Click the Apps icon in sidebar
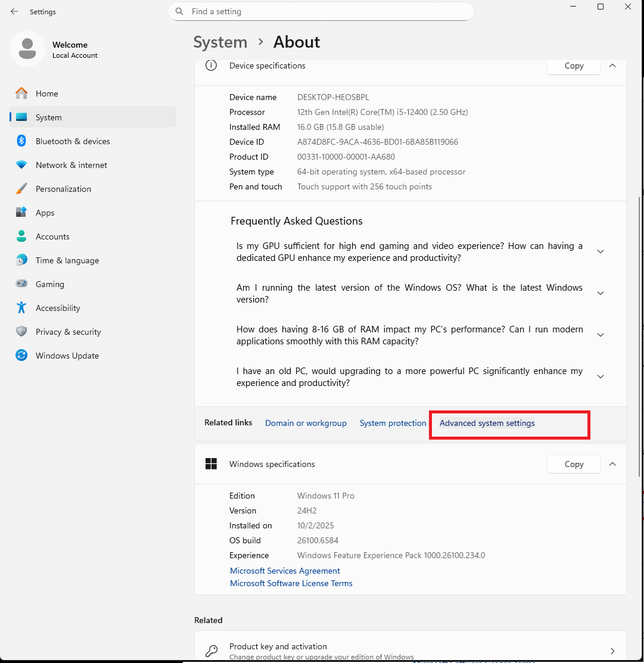Image resolution: width=644 pixels, height=663 pixels. click(21, 213)
